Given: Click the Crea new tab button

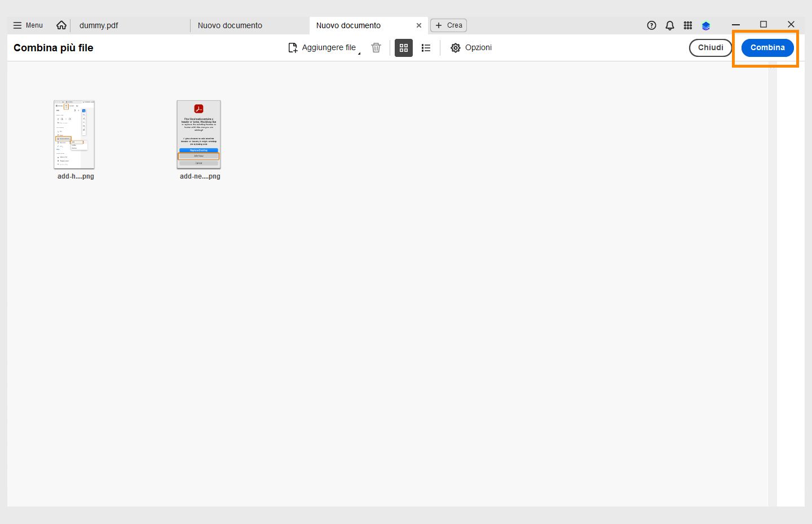Looking at the screenshot, I should [449, 25].
